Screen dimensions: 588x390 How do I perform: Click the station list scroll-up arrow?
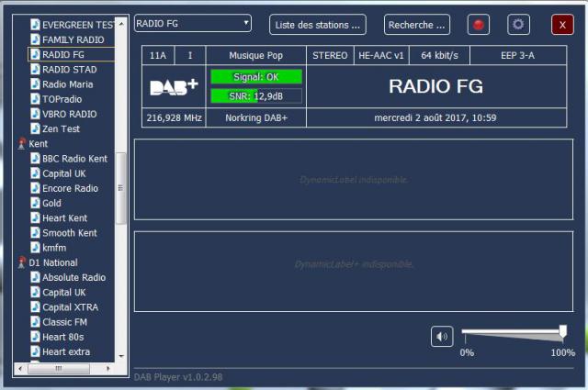121,23
